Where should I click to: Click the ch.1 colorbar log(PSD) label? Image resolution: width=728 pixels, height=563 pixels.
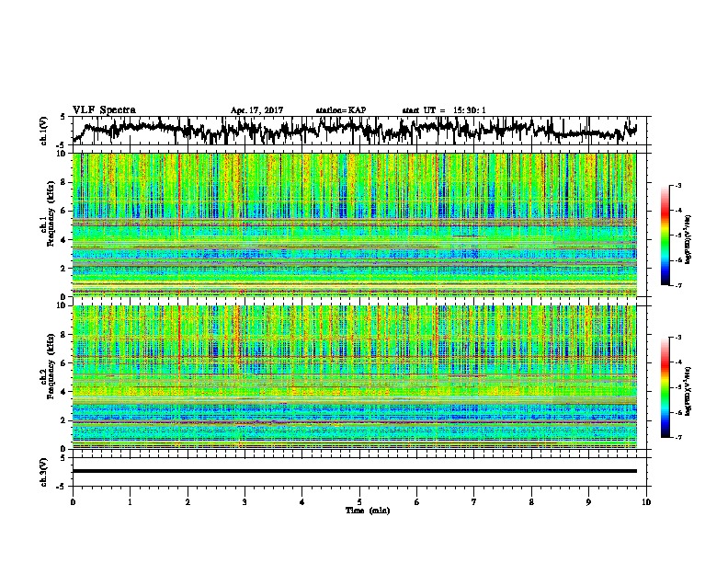tap(688, 239)
